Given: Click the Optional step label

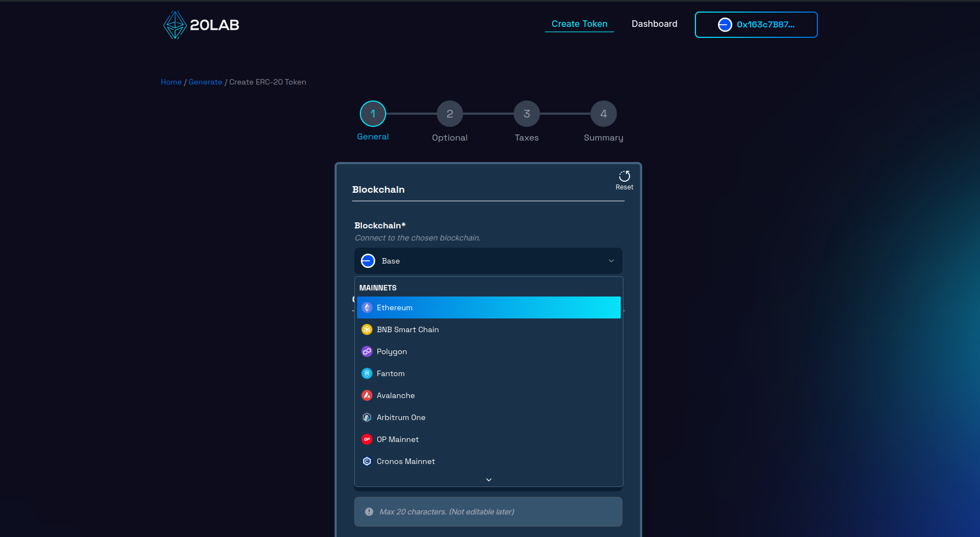Looking at the screenshot, I should 450,138.
